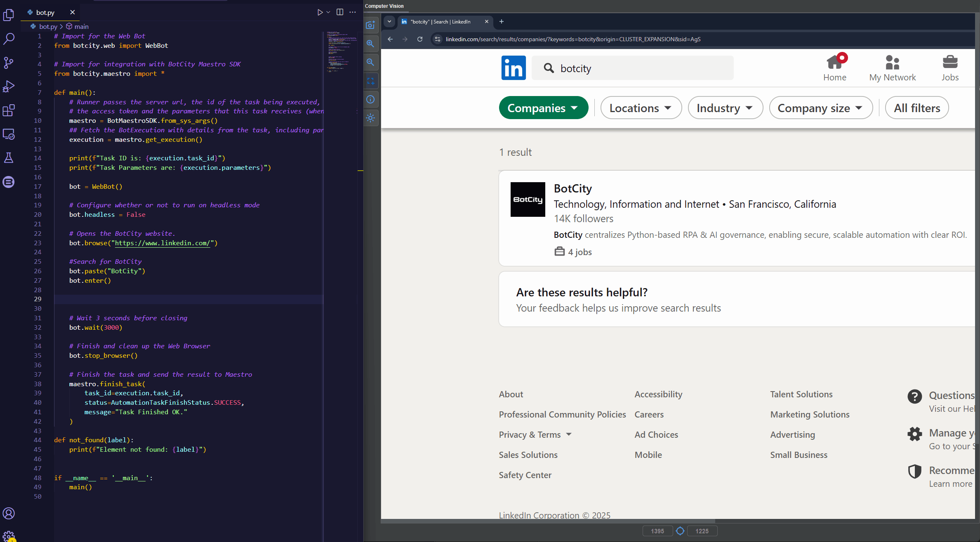The width and height of the screenshot is (980, 542).
Task: Open the sun settings icon in Computer Vision
Action: point(370,118)
